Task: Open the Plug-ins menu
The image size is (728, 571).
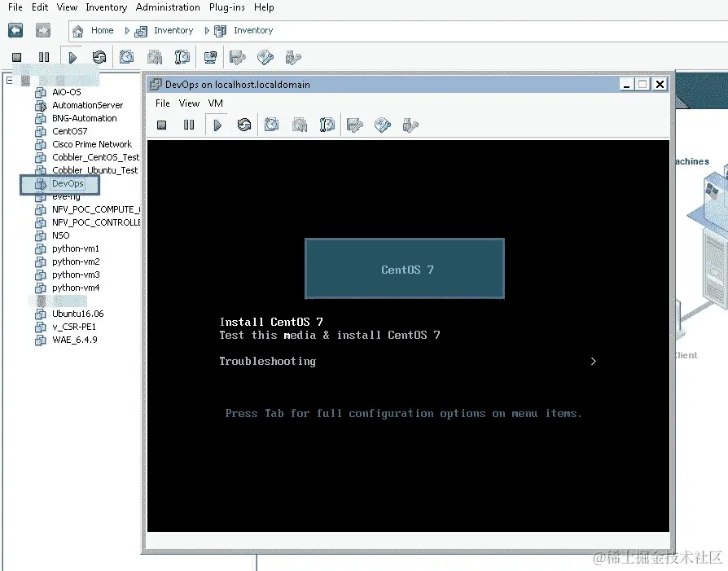Action: (226, 7)
